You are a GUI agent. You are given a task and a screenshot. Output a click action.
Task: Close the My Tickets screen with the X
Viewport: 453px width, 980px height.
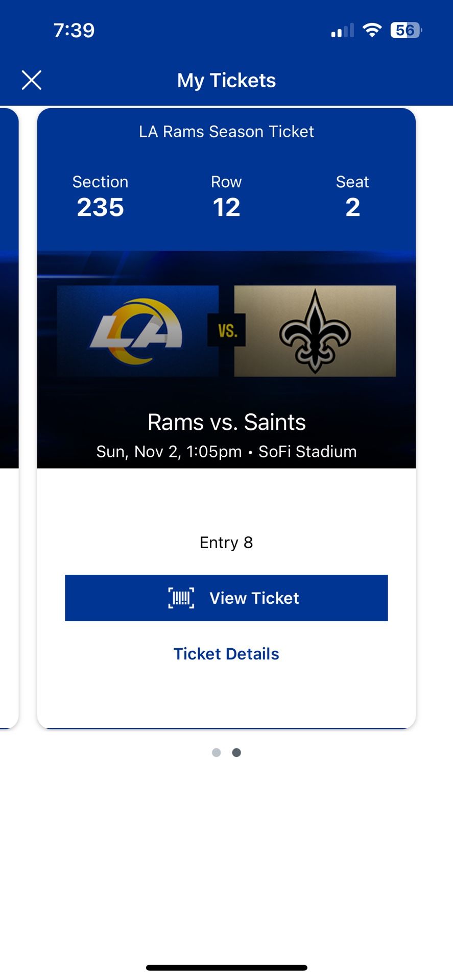[x=32, y=80]
